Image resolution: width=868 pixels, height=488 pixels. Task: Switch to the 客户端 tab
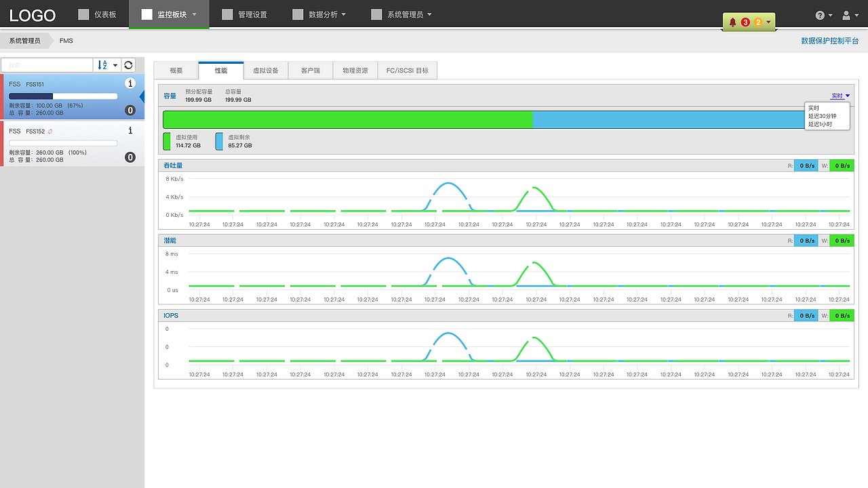point(311,70)
